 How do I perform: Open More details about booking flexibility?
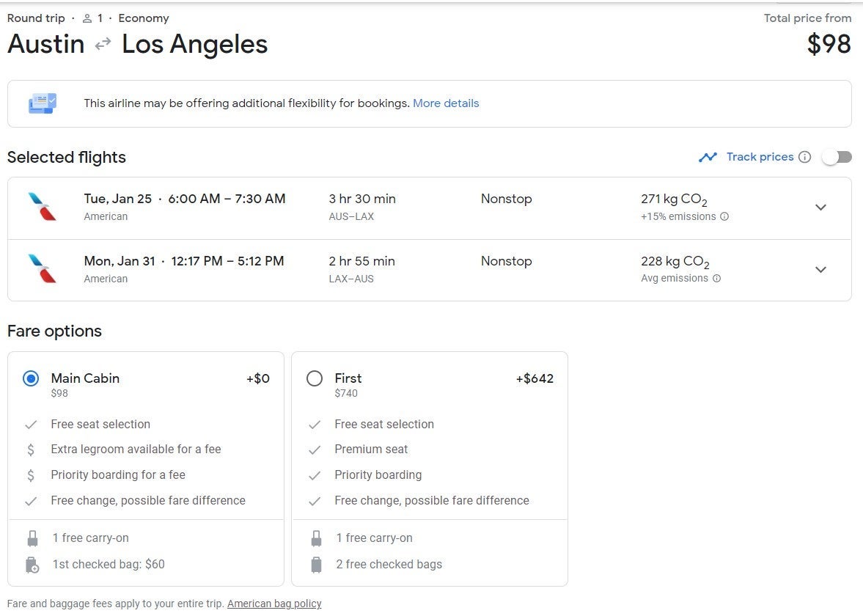tap(446, 103)
